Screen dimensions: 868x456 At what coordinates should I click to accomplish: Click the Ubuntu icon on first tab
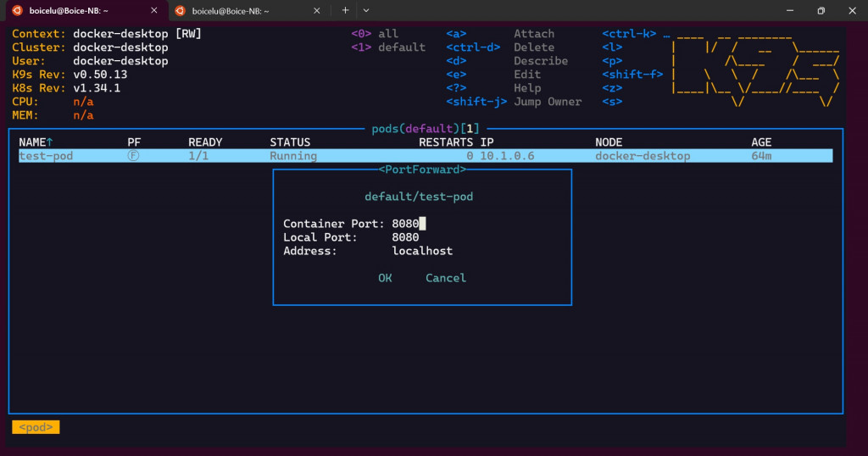coord(17,10)
